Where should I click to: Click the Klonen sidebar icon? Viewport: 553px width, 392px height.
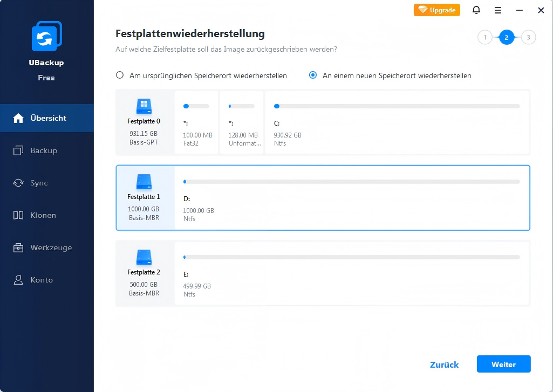coord(18,215)
